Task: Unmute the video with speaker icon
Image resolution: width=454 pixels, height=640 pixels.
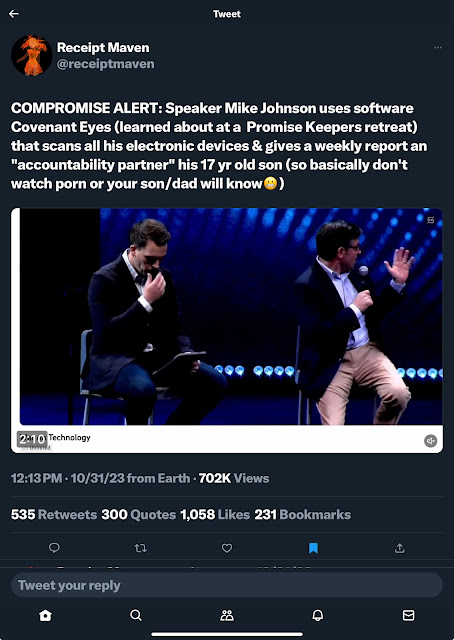Action: pyautogui.click(x=430, y=441)
